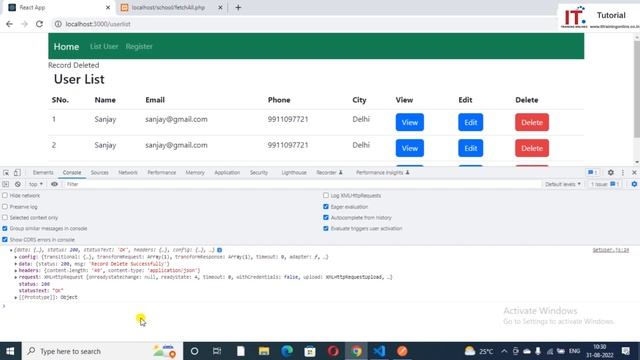Switch to localhost/school/fetchAll.php browser tab

pyautogui.click(x=168, y=7)
